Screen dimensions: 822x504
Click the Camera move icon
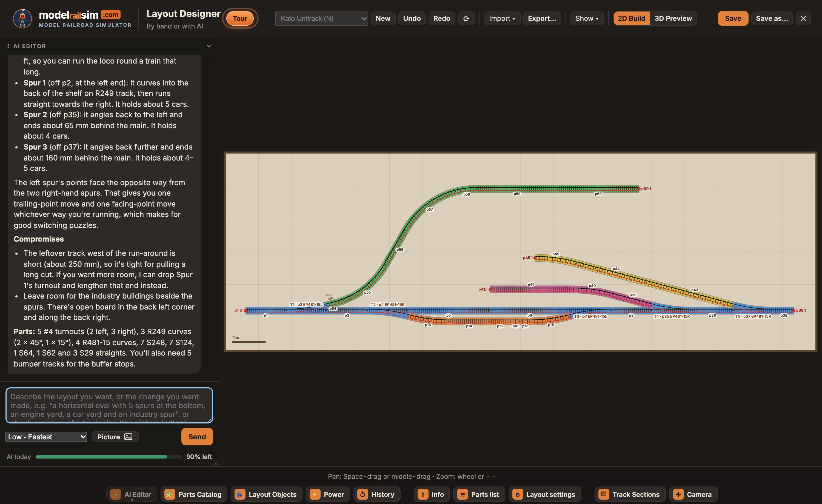678,494
